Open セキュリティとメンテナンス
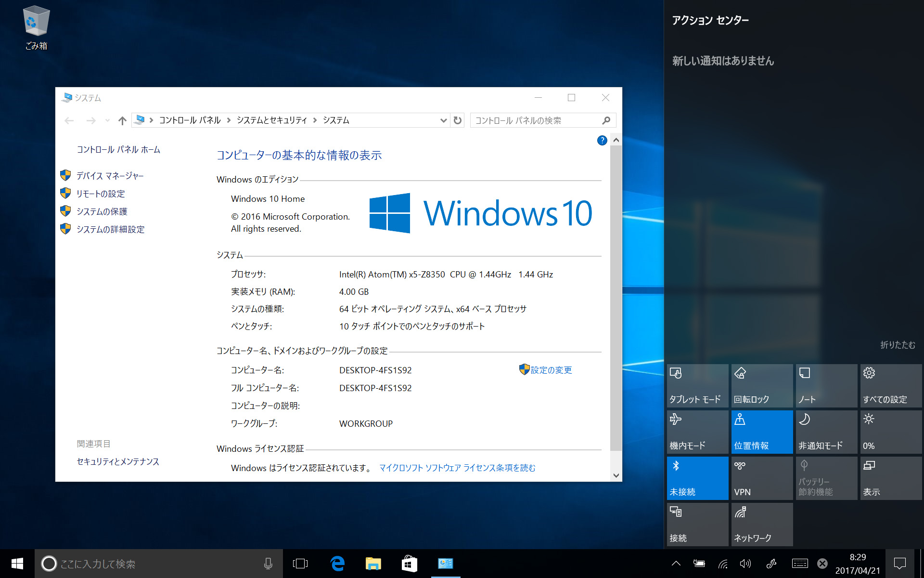Screen dimensions: 924x578 tap(117, 461)
